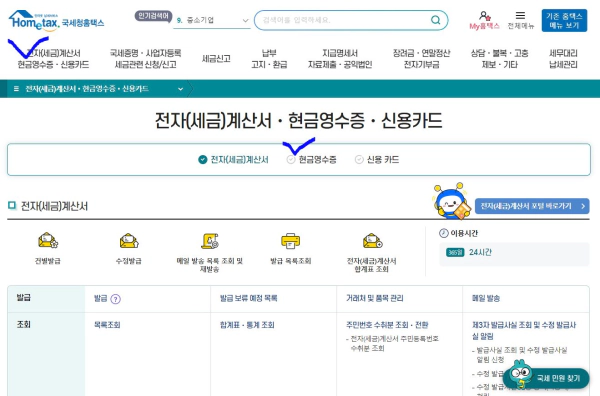Open 납부 고지·환급 menu
The height and width of the screenshot is (396, 600).
click(269, 59)
